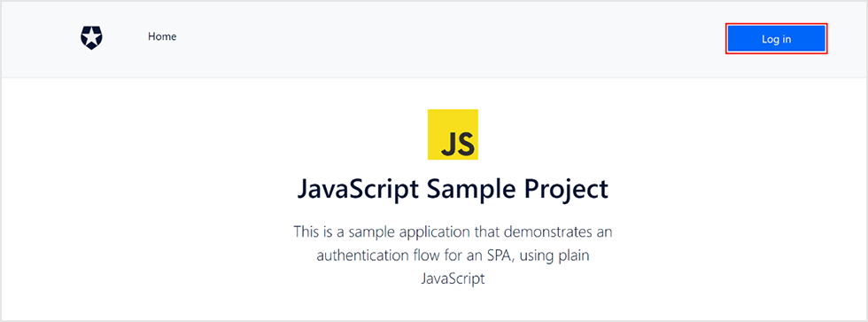Click the Auth0 shield logo in navbar
868x322 pixels.
[91, 38]
